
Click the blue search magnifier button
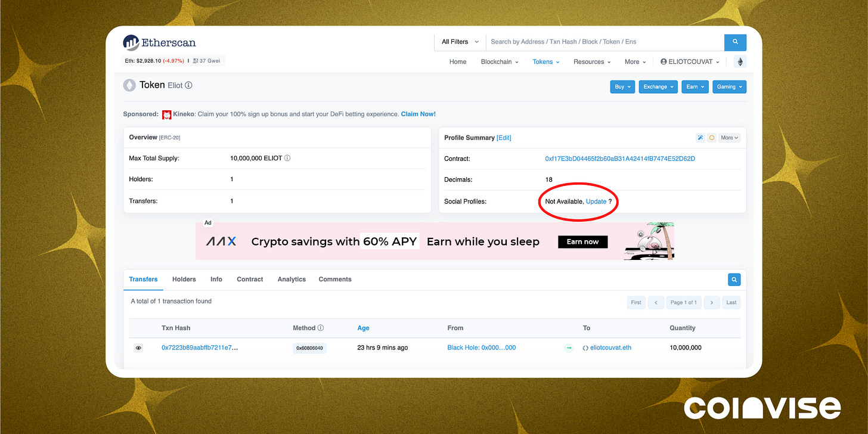point(735,42)
